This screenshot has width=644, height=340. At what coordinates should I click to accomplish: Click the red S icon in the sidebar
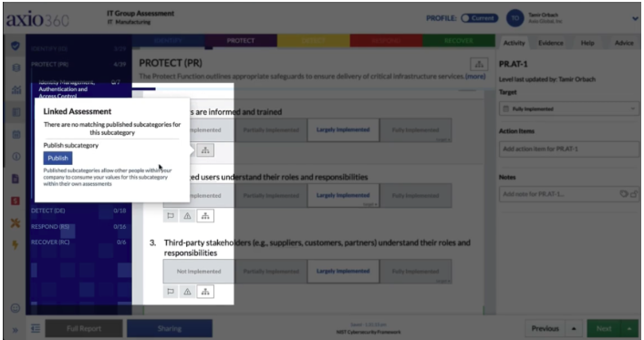(x=16, y=201)
